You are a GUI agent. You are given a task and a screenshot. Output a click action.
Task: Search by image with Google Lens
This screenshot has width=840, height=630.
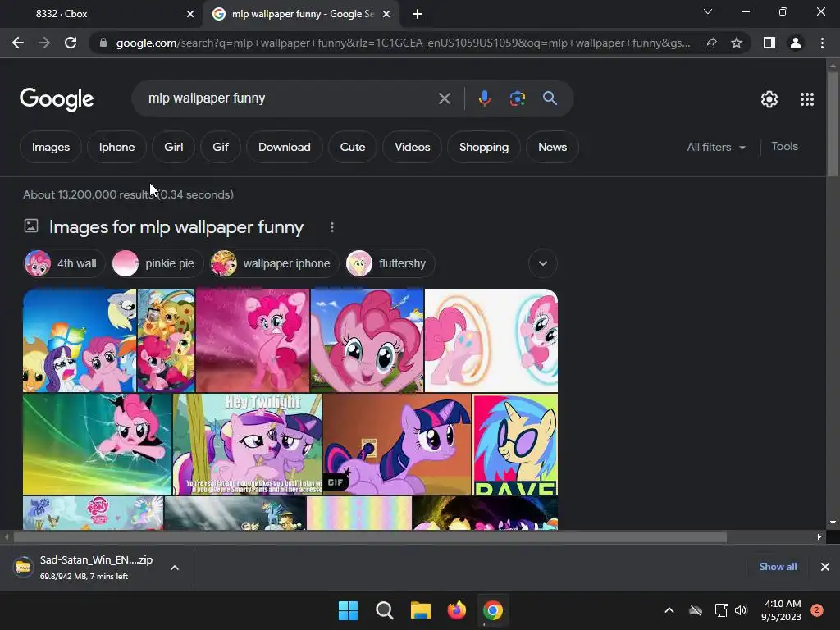(517, 98)
